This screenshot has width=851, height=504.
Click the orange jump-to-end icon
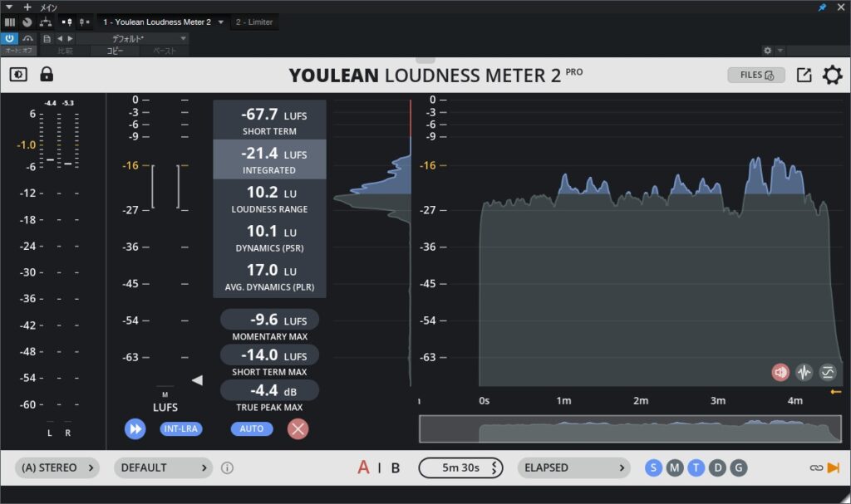[x=833, y=467]
